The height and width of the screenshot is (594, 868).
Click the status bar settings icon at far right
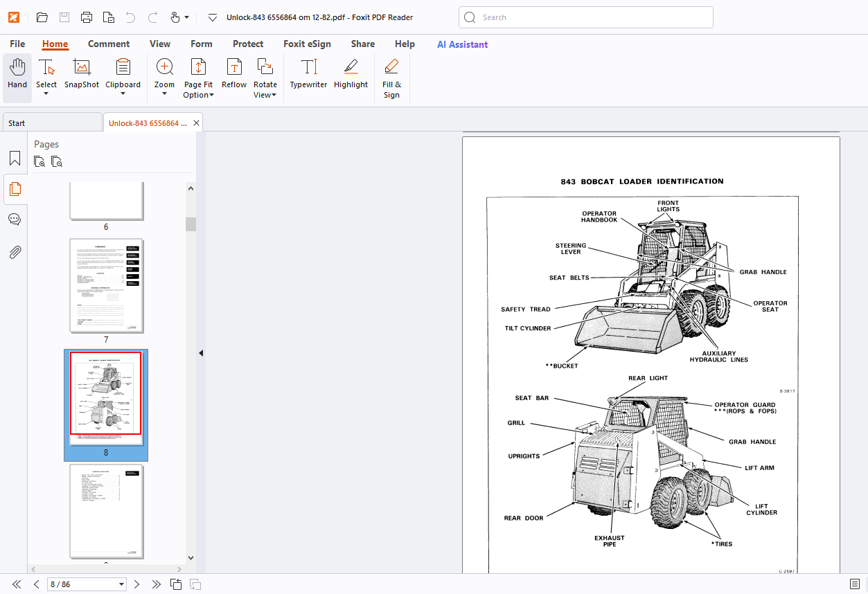click(x=855, y=584)
